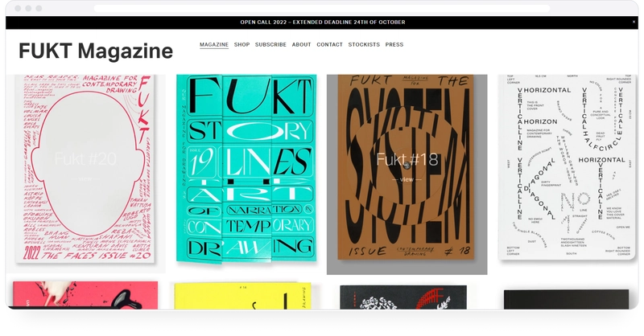Open the yellow #14 cover thumbnail
The width and height of the screenshot is (644, 336).
[242, 296]
